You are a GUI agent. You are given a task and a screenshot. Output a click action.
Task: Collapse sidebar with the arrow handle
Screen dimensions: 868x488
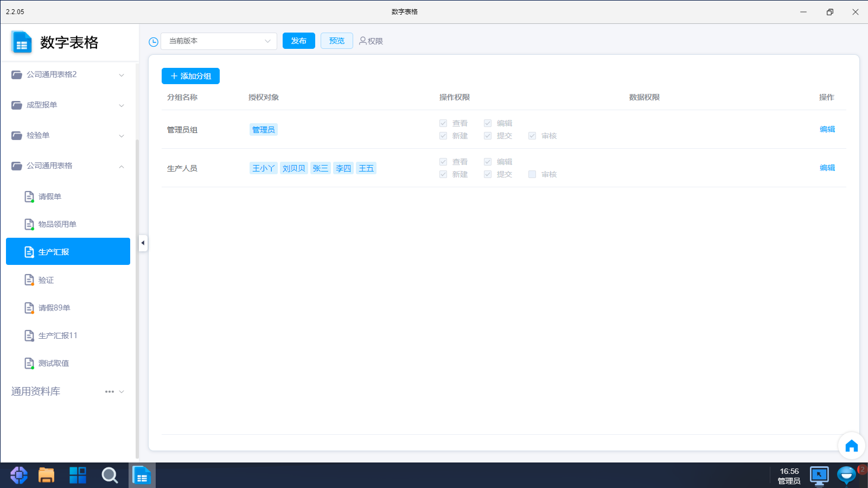(x=143, y=243)
